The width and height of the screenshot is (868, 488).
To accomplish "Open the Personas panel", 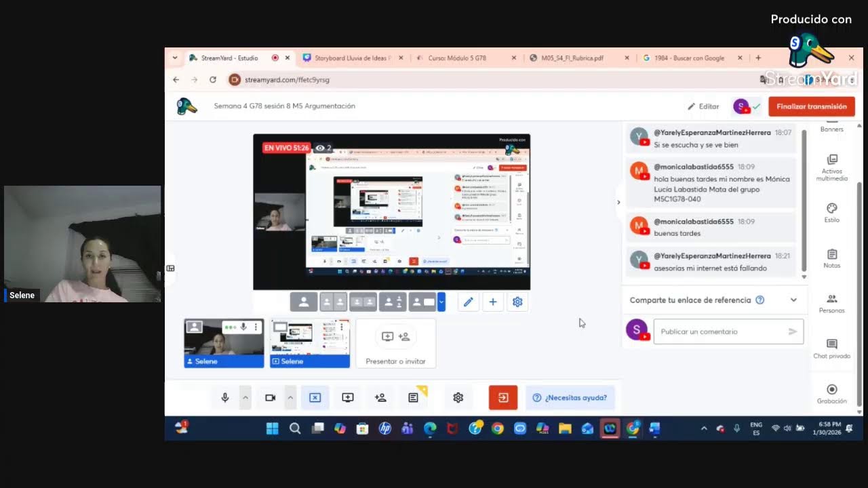I will tap(832, 304).
